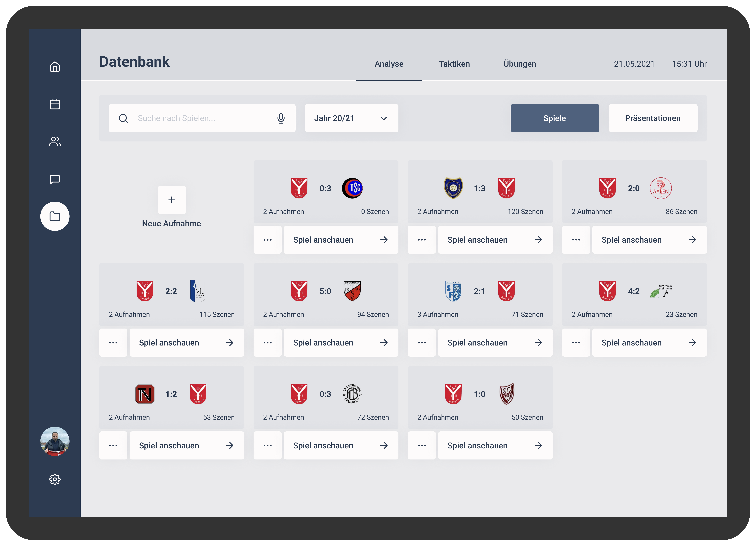Open more options for the 4:2 game

pyautogui.click(x=576, y=343)
